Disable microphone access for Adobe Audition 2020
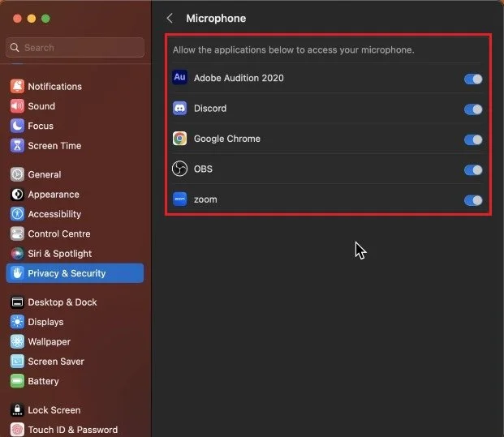504x437 pixels. point(473,79)
